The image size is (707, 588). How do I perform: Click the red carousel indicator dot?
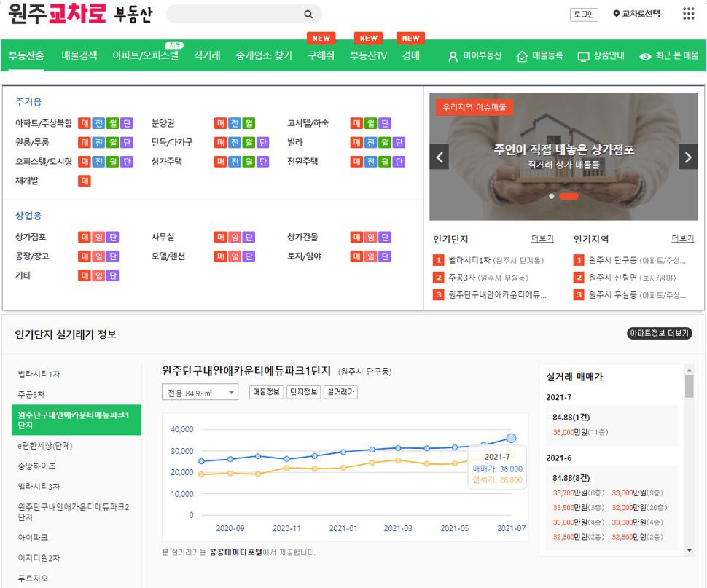click(569, 195)
